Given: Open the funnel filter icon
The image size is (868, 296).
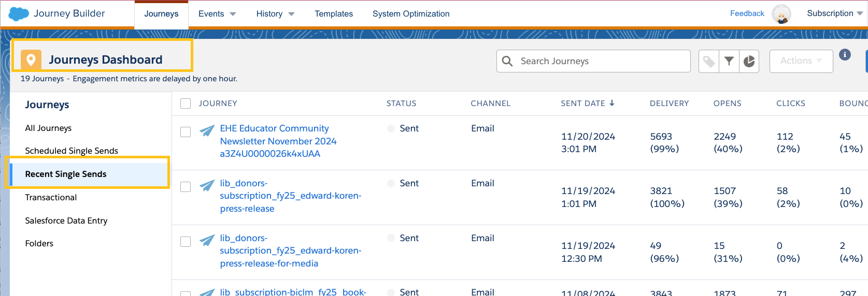Looking at the screenshot, I should pyautogui.click(x=729, y=62).
